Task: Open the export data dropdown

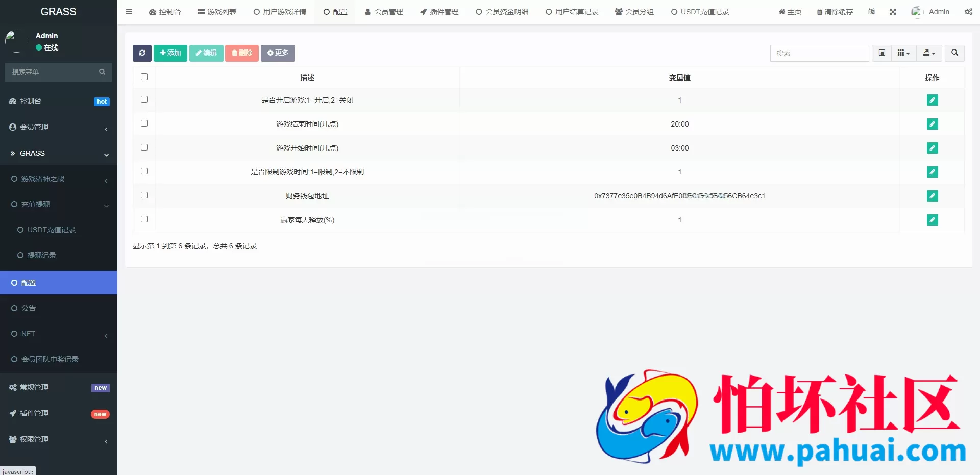Action: pyautogui.click(x=929, y=53)
